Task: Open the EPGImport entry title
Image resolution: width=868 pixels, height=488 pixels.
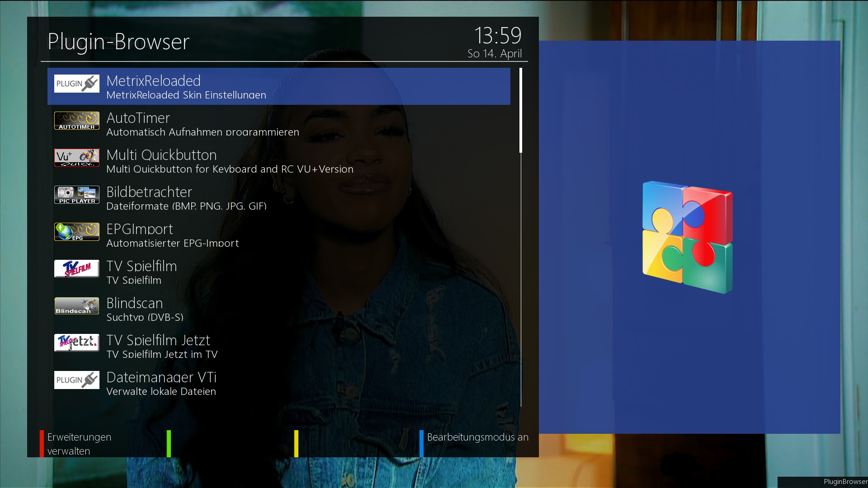Action: coord(139,229)
